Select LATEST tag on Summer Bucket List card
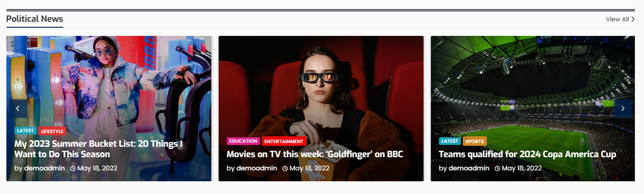This screenshot has height=194, width=644. (26, 131)
